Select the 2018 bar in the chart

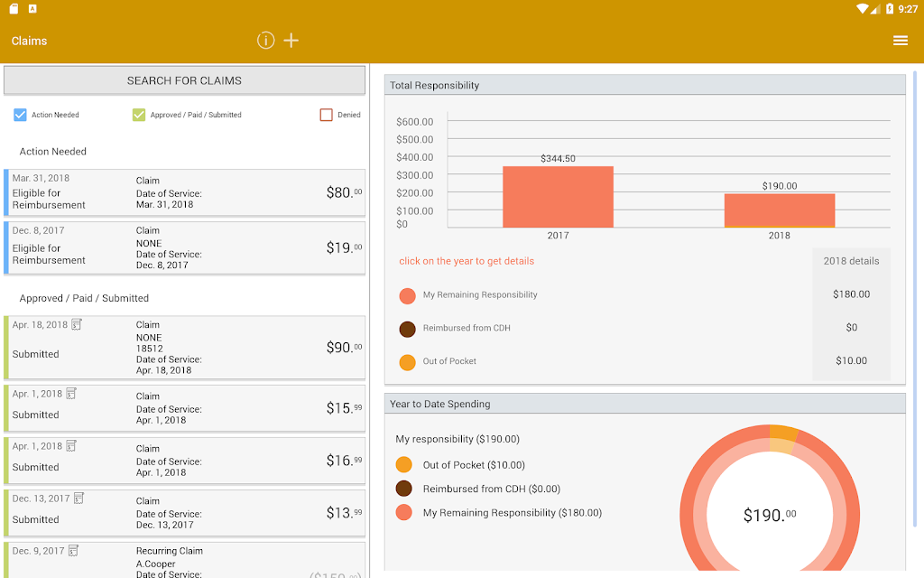(780, 210)
